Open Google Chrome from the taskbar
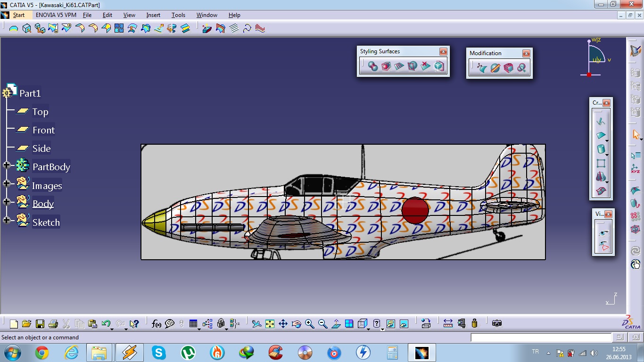 tap(42, 353)
